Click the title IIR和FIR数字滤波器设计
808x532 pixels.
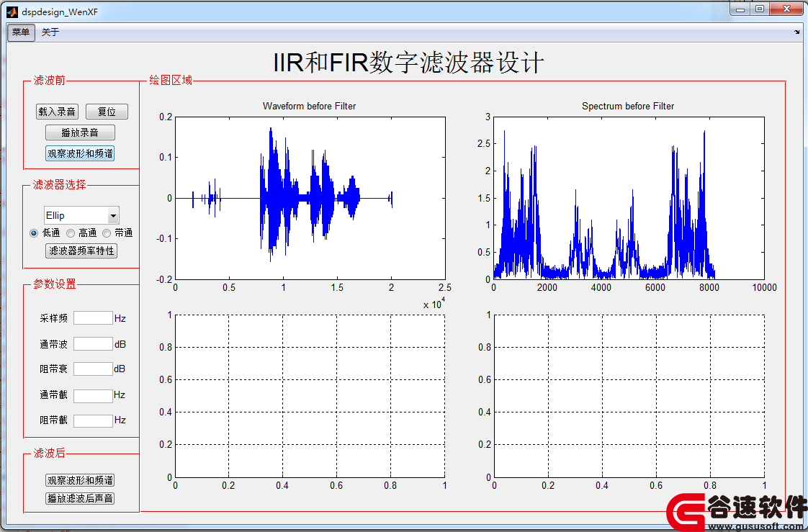[408, 63]
